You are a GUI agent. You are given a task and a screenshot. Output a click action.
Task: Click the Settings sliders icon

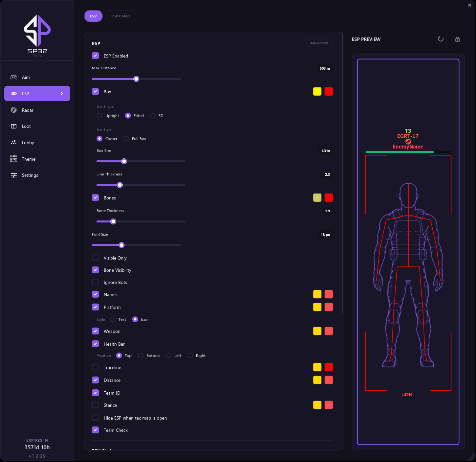point(14,175)
